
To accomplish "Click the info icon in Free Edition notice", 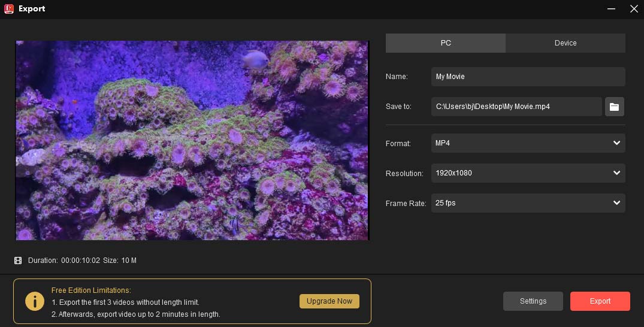I will pyautogui.click(x=35, y=301).
